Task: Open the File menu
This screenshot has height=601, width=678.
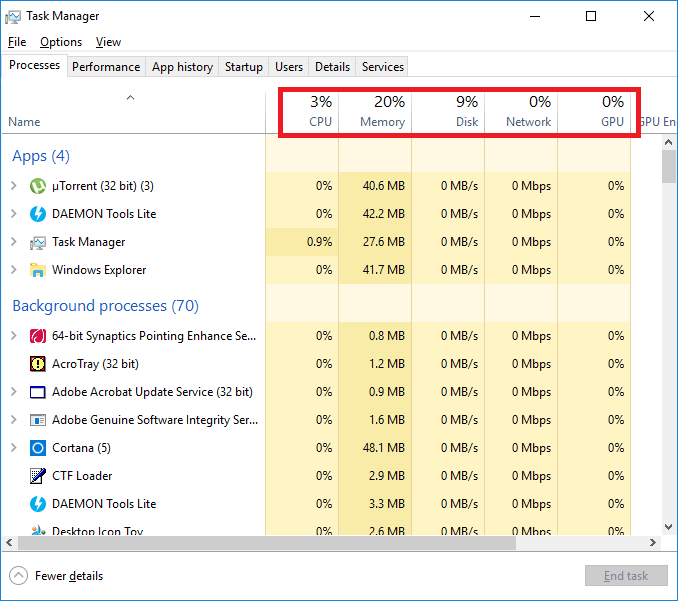Action: (17, 42)
